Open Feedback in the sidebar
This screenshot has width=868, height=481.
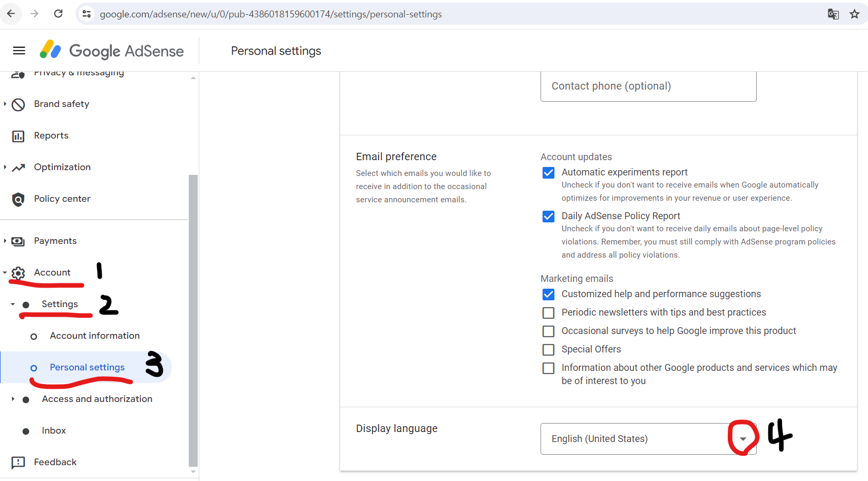[55, 462]
